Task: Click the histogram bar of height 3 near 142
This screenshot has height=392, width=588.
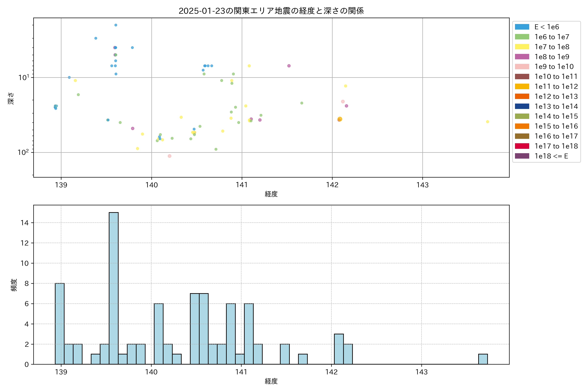Action: (x=339, y=349)
